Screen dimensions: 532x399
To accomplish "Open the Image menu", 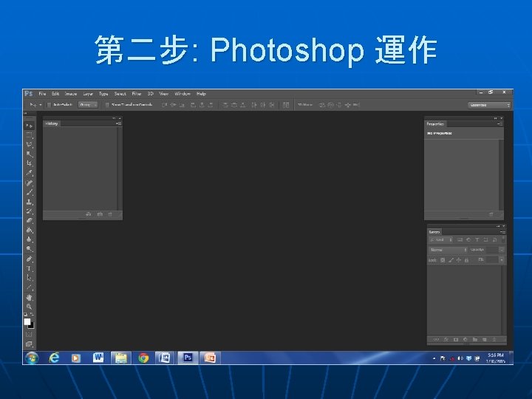I will pos(71,94).
